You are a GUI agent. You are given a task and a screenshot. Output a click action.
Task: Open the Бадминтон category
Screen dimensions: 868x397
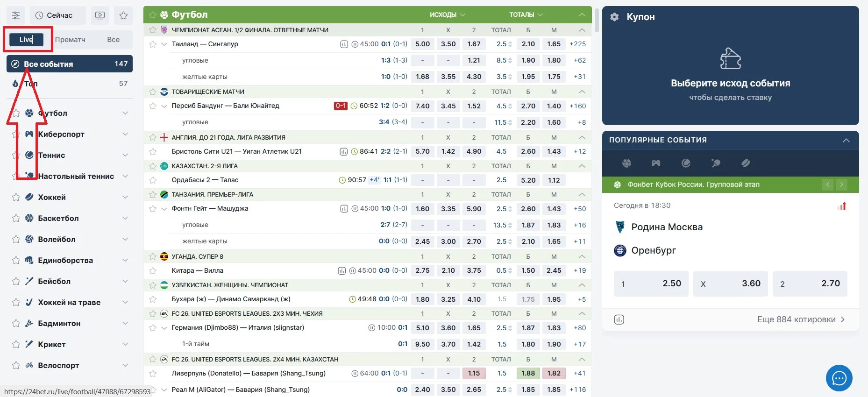pyautogui.click(x=70, y=323)
